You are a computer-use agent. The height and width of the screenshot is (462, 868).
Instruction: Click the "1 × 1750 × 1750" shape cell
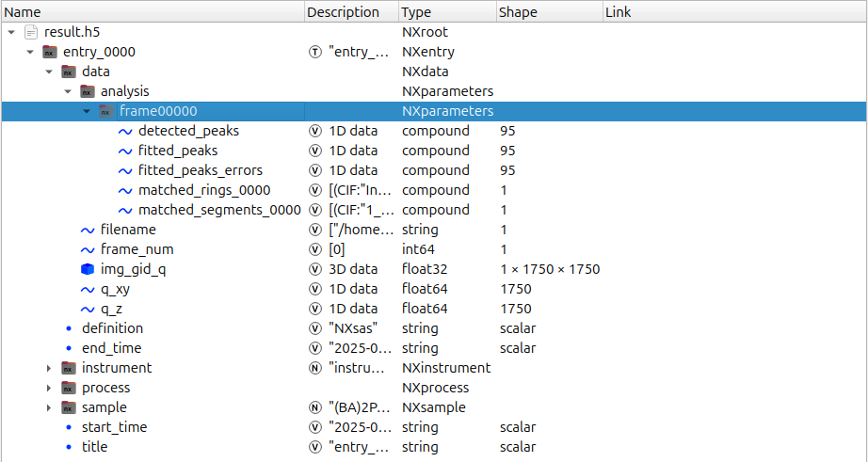point(550,269)
